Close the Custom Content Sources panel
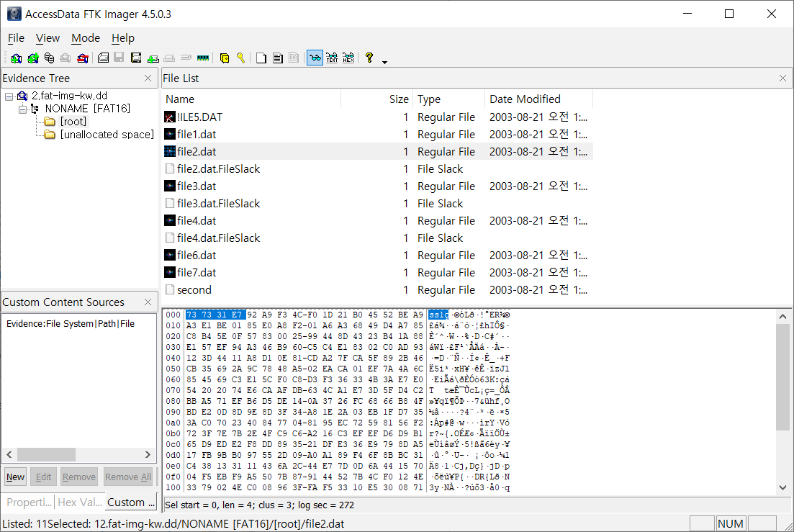The image size is (794, 532). point(148,302)
